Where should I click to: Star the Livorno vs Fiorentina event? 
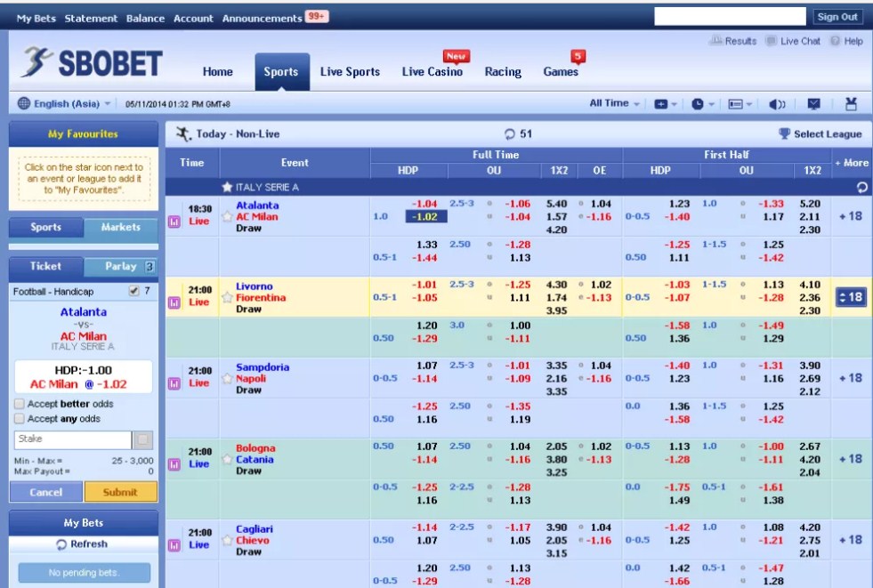[x=227, y=297]
